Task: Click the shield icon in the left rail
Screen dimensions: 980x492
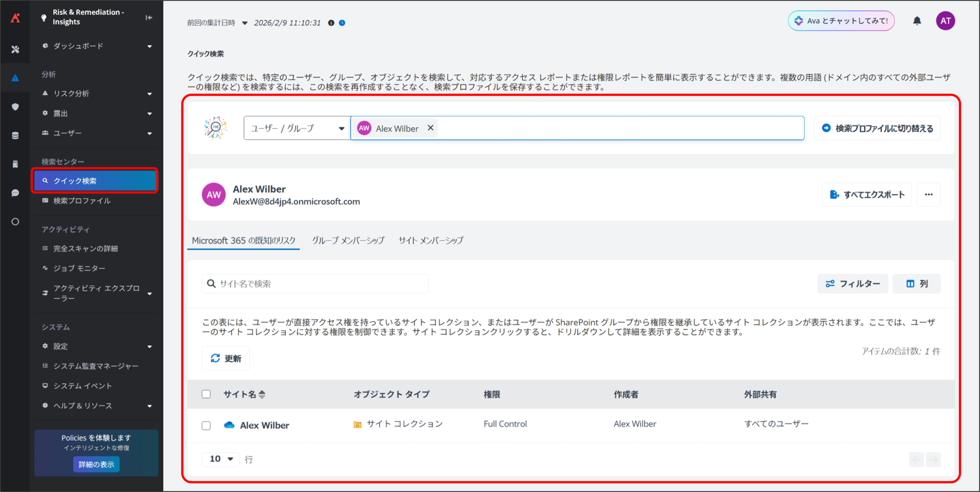Action: tap(15, 107)
